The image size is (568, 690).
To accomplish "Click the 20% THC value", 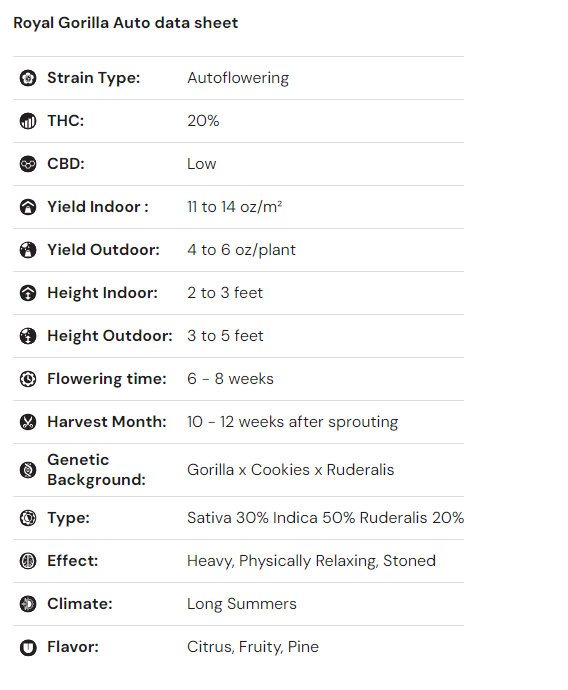I will (203, 121).
